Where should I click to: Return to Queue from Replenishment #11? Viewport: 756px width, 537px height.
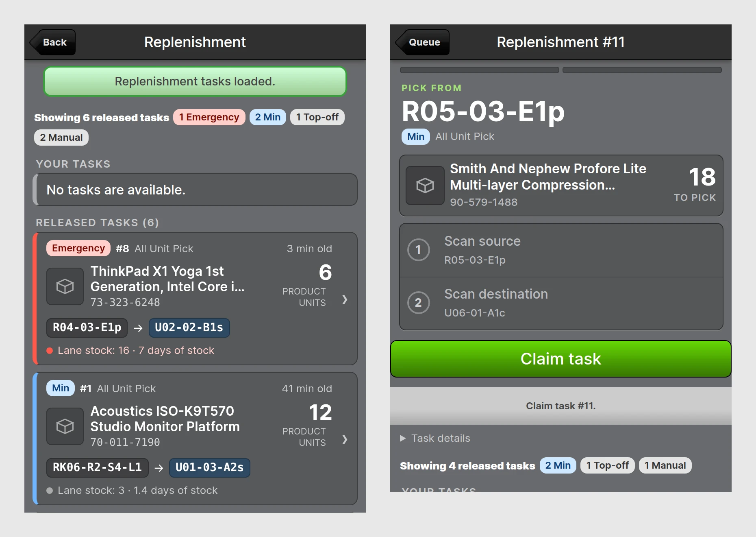tap(423, 42)
